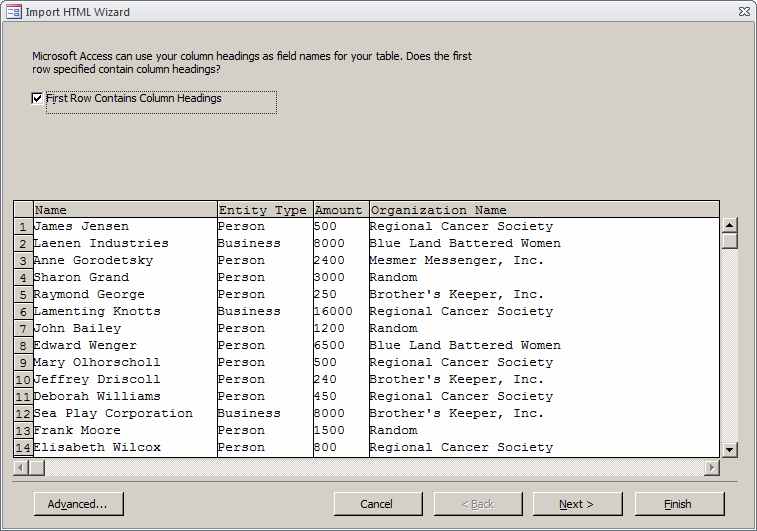Click the Amount cell 1500
The image size is (757, 531).
pos(341,431)
